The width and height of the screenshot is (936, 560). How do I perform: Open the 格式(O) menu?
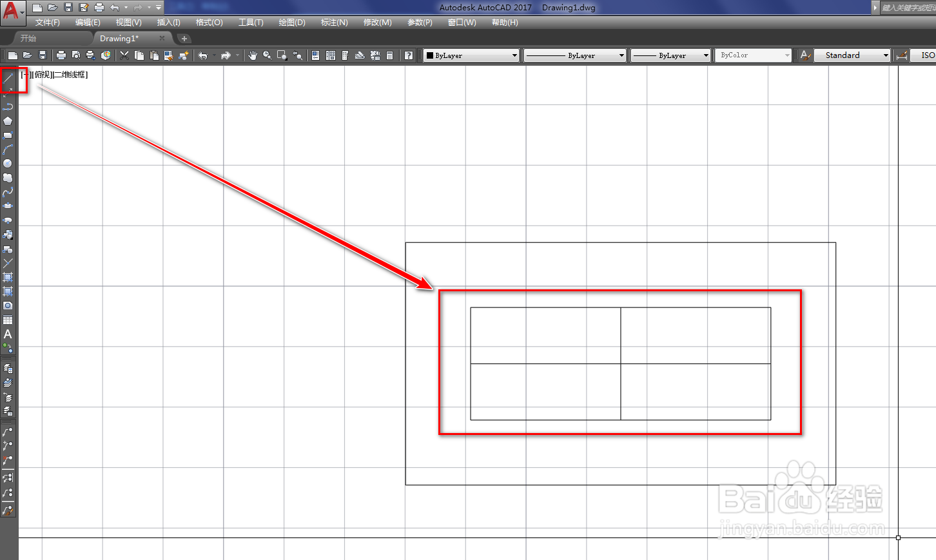[209, 23]
